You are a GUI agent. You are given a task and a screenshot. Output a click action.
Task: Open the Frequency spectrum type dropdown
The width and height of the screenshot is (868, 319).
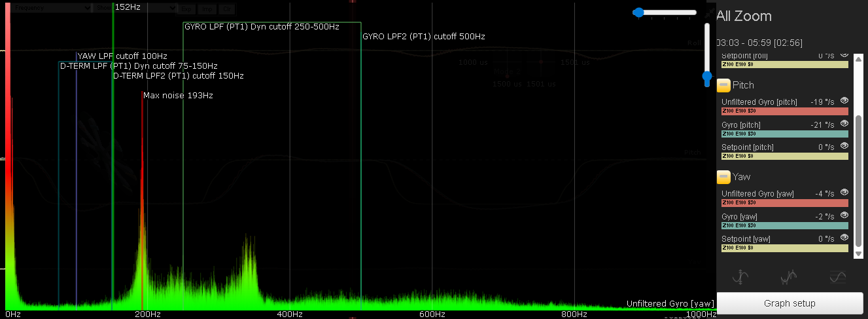click(x=51, y=8)
